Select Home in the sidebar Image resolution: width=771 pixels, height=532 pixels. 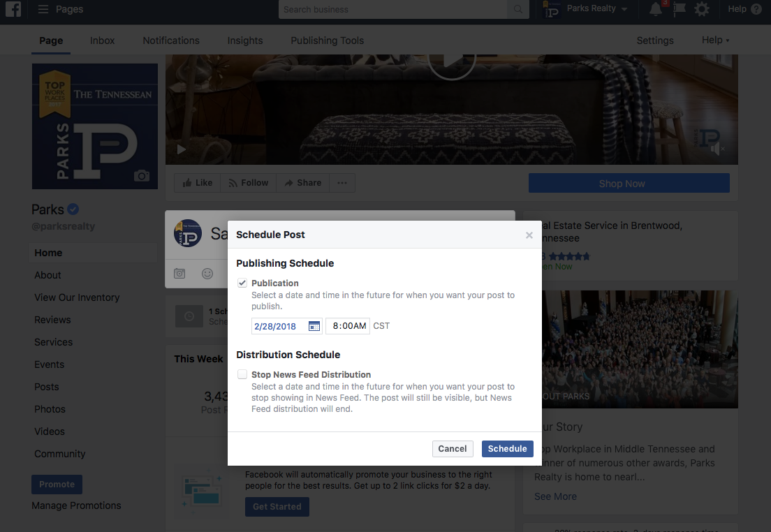[x=92, y=253]
